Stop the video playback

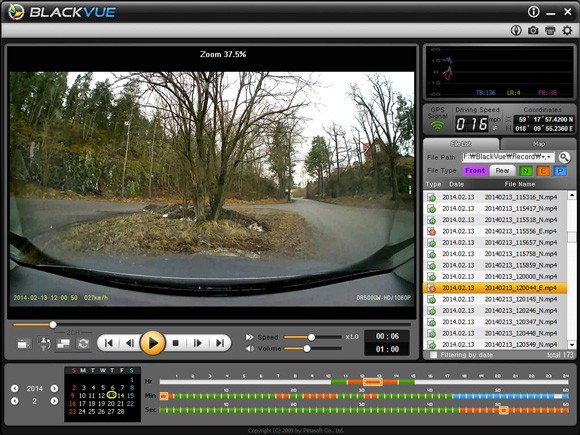point(176,343)
